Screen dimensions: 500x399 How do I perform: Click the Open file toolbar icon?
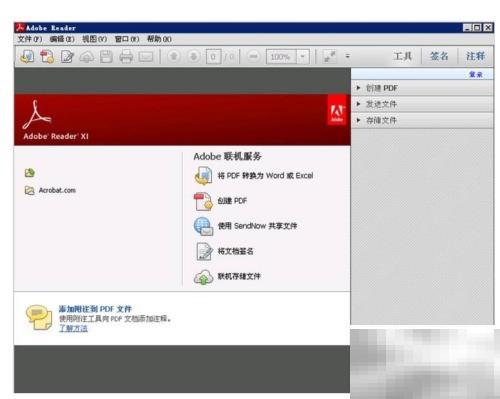[27, 56]
